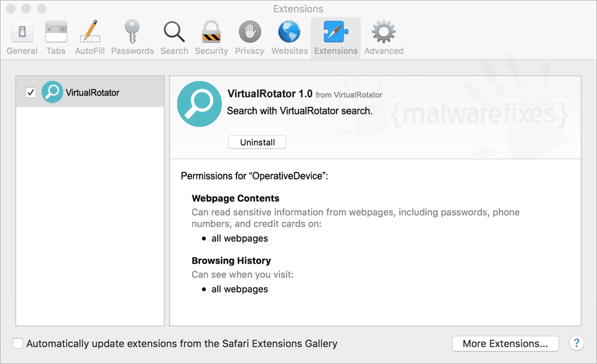The width and height of the screenshot is (597, 364).
Task: Click the Search tab label
Action: click(174, 51)
